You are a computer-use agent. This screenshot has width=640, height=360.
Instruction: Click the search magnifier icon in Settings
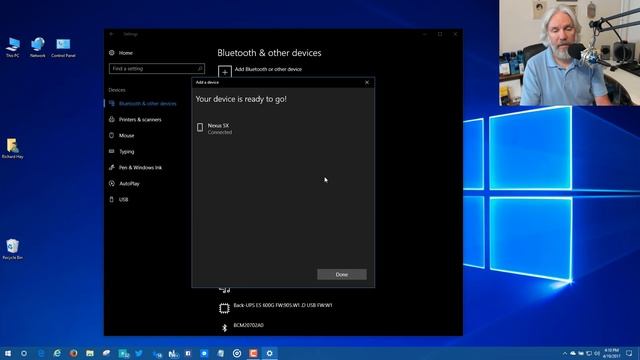coord(200,69)
